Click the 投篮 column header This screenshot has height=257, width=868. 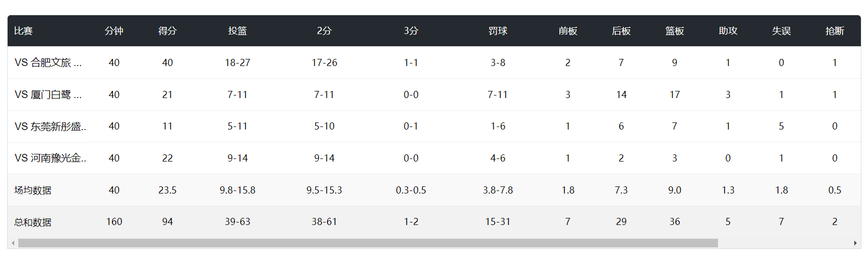(x=237, y=31)
